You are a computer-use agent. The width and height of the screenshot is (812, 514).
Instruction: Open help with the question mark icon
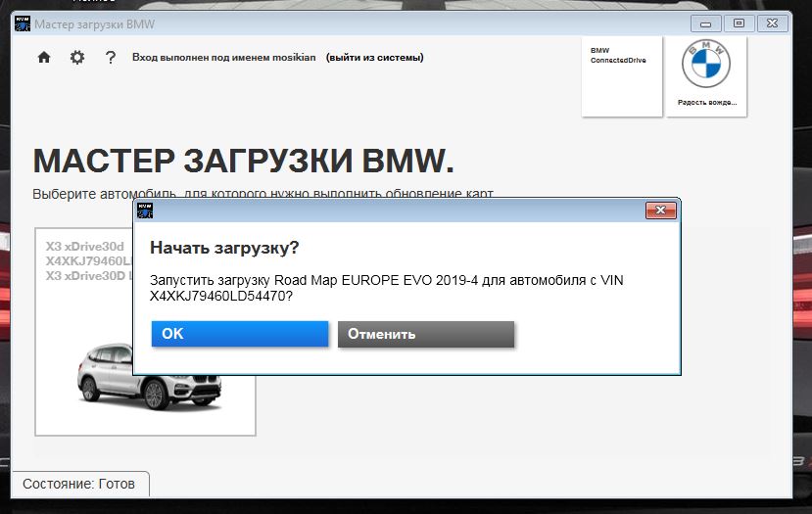[x=111, y=57]
